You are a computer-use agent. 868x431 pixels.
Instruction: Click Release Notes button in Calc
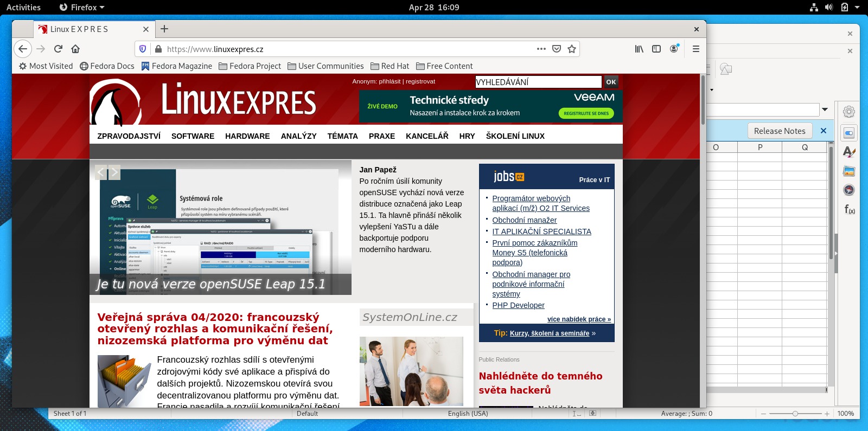coord(780,131)
